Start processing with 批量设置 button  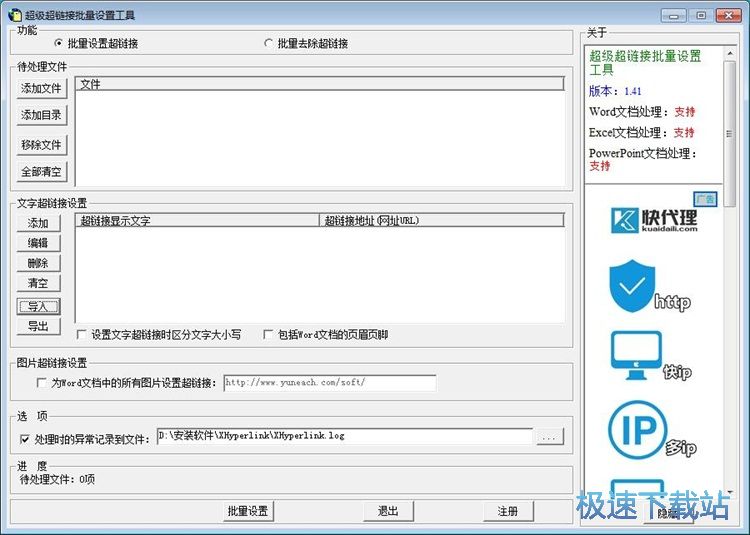pos(248,511)
